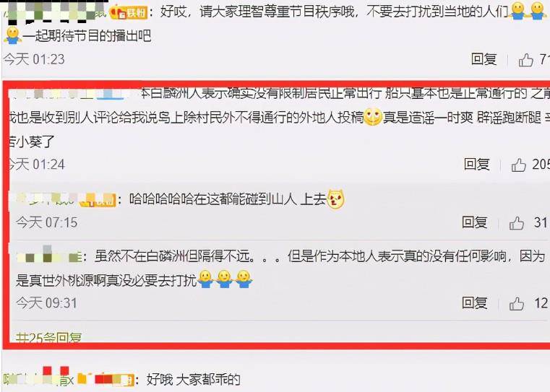Like the 01:23 comment via thumbs-up icon
Image resolution: width=550 pixels, height=392 pixels.
(x=526, y=60)
